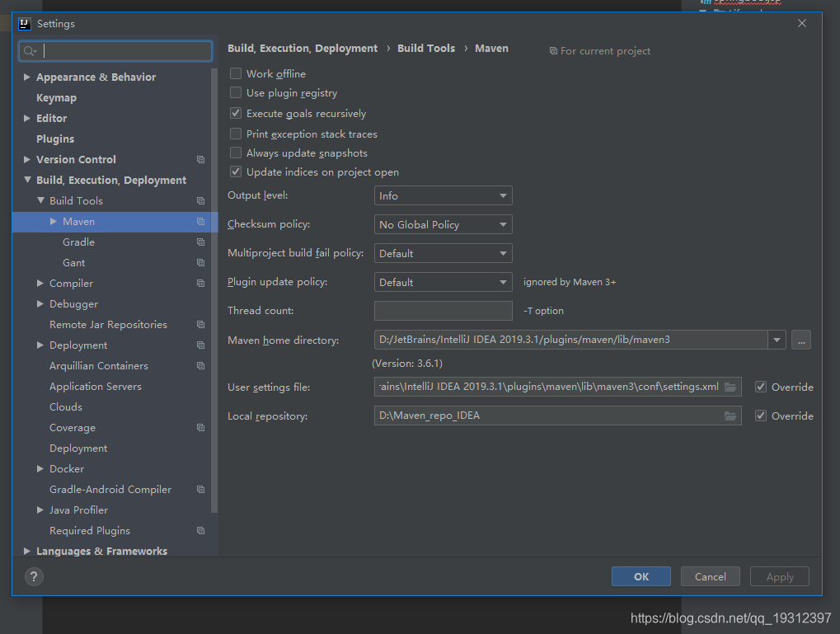This screenshot has width=840, height=634.
Task: Click the project-level icon on the Maven row
Action: pyautogui.click(x=201, y=221)
